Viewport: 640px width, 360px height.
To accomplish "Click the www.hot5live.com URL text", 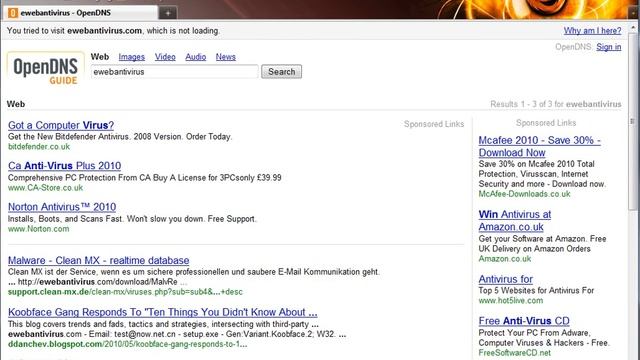I will (511, 300).
